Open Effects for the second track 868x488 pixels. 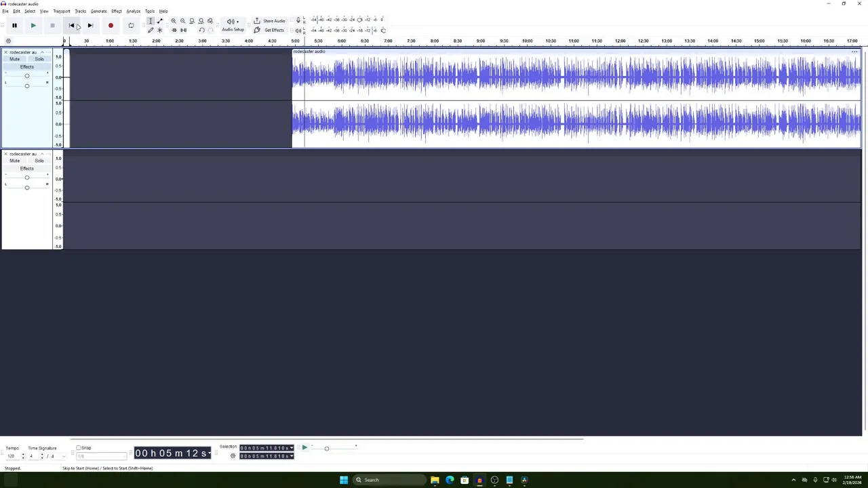coord(26,169)
